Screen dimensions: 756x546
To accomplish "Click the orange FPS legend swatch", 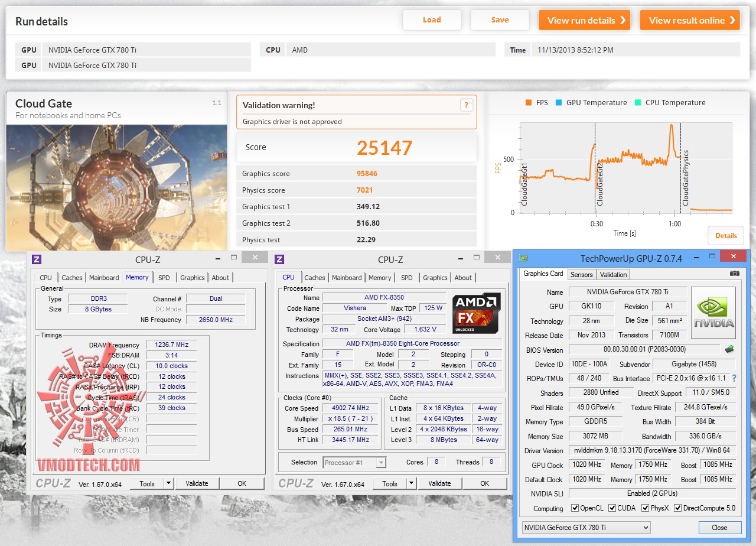I will click(529, 103).
